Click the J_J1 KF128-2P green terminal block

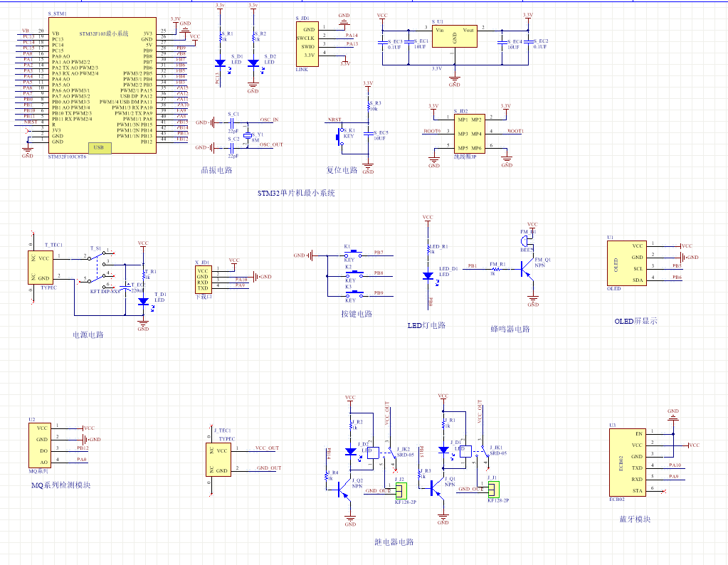(493, 490)
